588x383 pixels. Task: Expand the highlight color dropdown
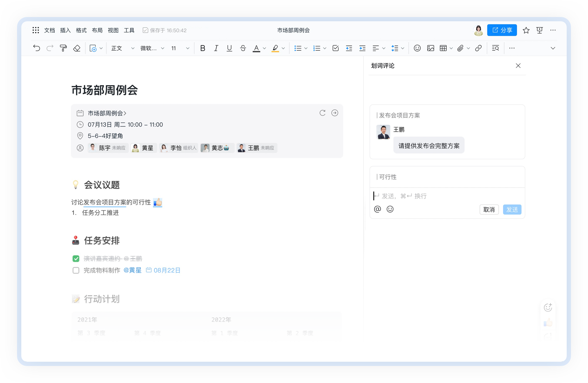click(283, 48)
